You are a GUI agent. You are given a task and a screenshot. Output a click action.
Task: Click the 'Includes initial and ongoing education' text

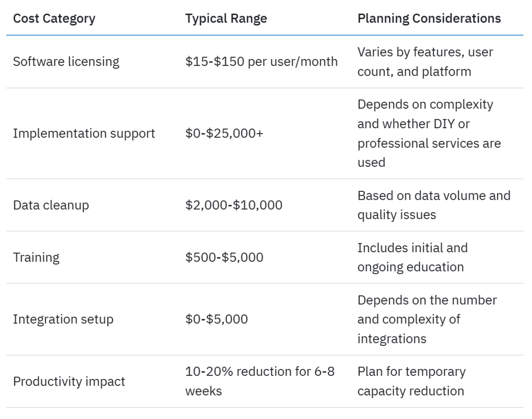coord(412,257)
